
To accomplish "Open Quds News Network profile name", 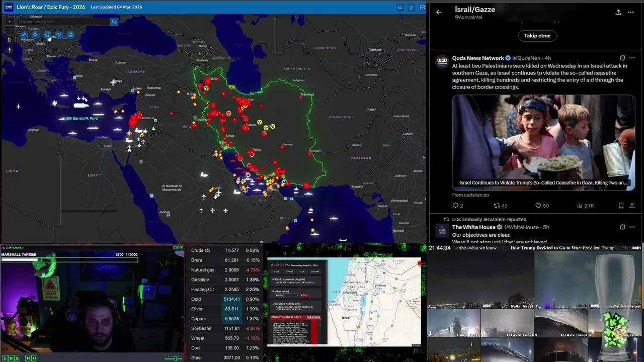I will point(478,58).
